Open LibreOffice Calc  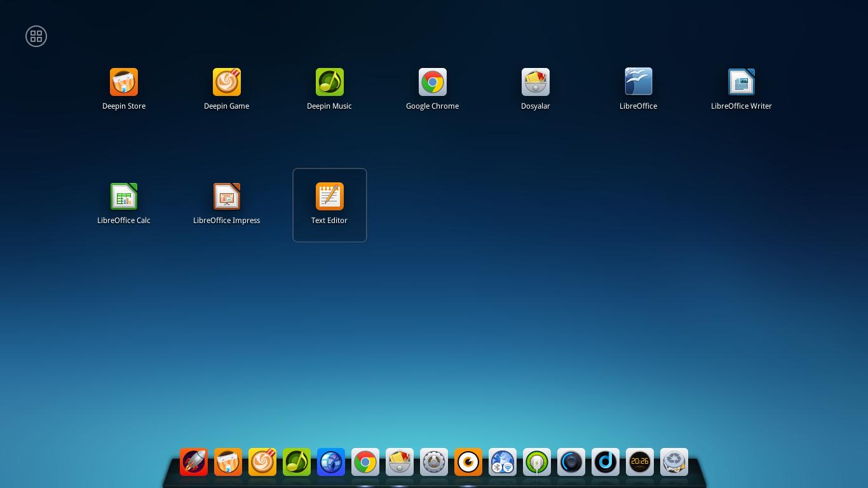(124, 196)
